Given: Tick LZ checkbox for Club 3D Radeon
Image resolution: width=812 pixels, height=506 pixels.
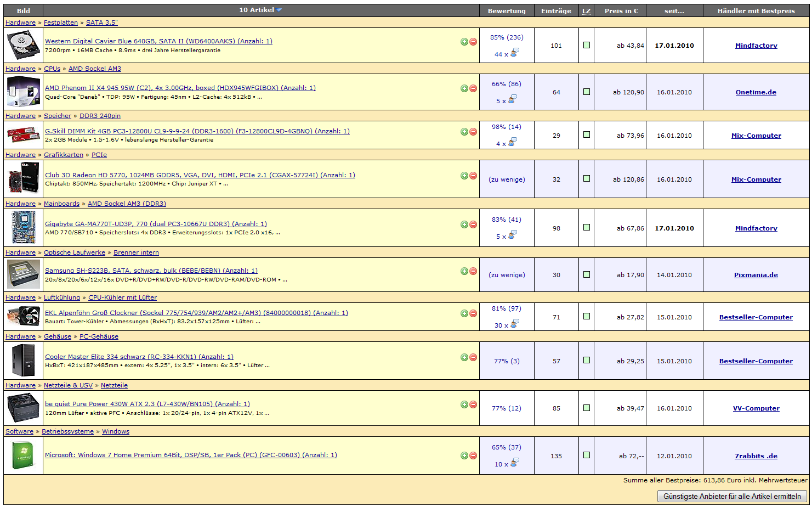Looking at the screenshot, I should (x=587, y=178).
